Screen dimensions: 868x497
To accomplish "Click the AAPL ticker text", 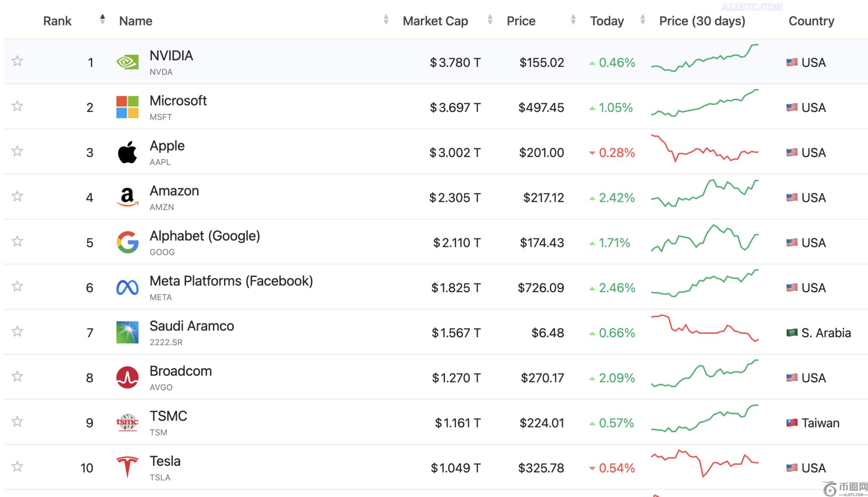I will point(160,162).
